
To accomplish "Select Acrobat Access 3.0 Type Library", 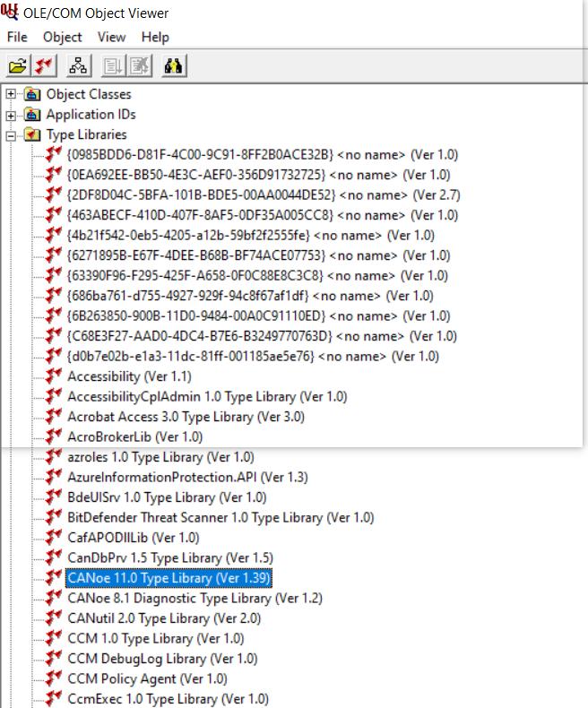I will (186, 417).
